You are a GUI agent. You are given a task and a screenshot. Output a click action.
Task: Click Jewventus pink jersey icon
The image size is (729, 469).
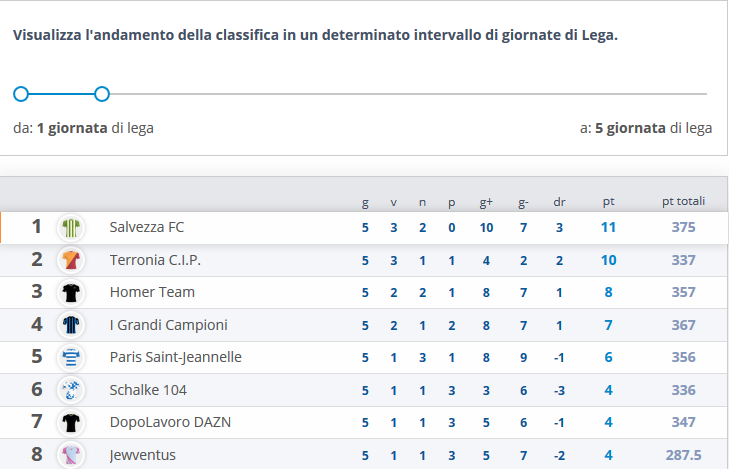(70, 455)
